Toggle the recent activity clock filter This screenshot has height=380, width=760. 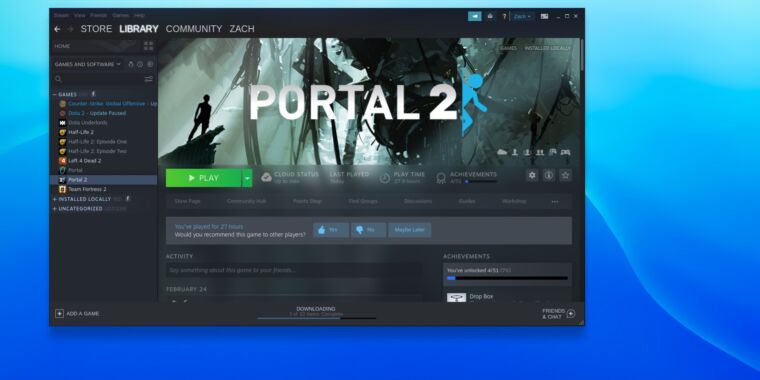coord(140,64)
